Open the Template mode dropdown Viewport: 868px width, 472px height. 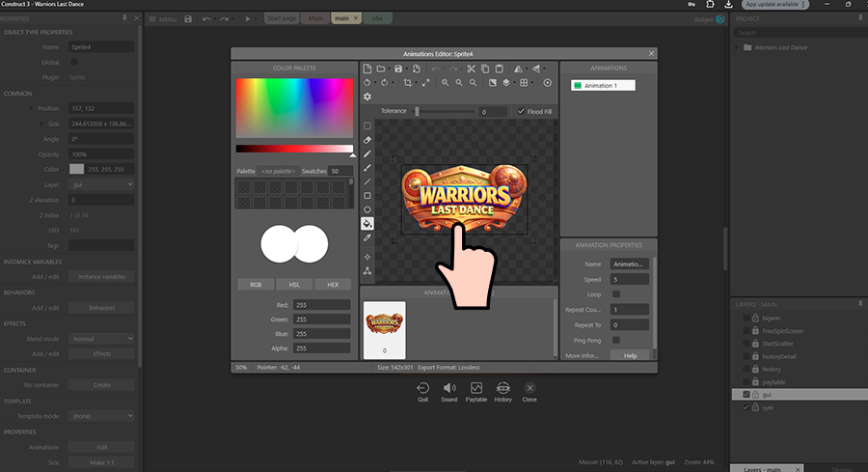tap(101, 416)
